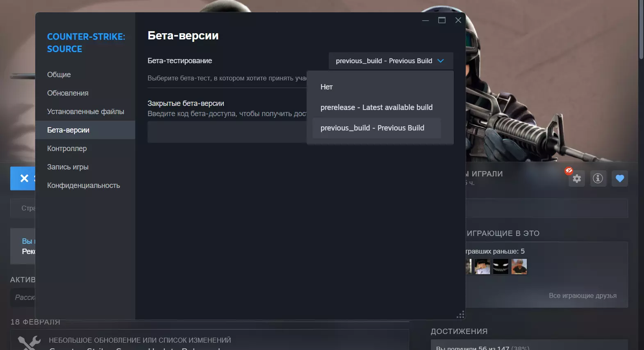Screen dimensions: 644x350
Task: Click the 'Counter-Strike: Source' dialog title
Action: (x=86, y=43)
